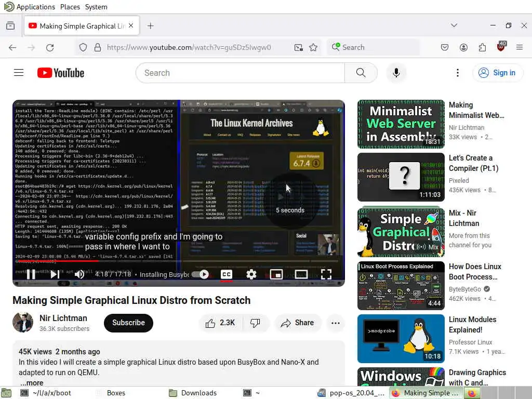Share this video
Viewport: 532px width, 399px height.
[x=297, y=323]
